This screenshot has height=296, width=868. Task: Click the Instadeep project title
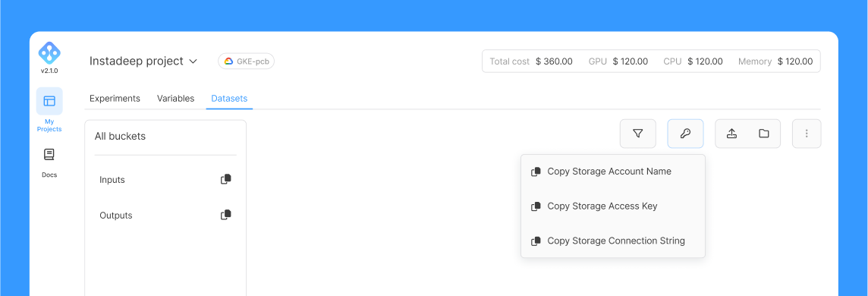pyautogui.click(x=136, y=61)
